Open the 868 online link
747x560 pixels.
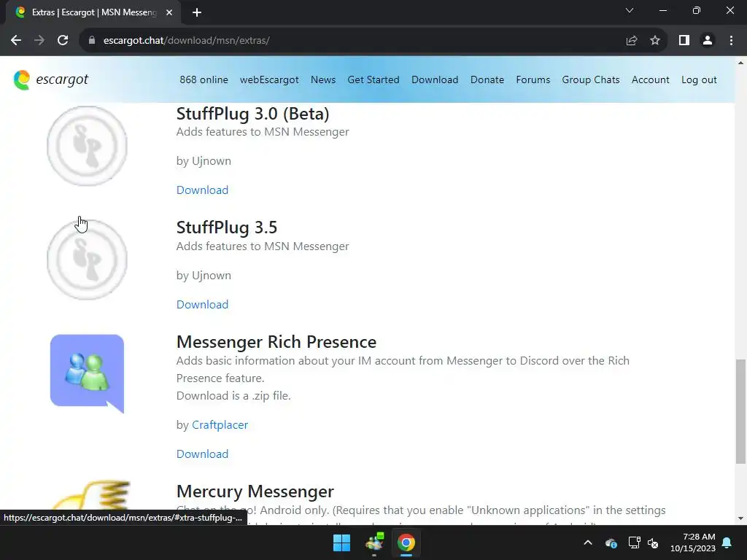pyautogui.click(x=204, y=79)
